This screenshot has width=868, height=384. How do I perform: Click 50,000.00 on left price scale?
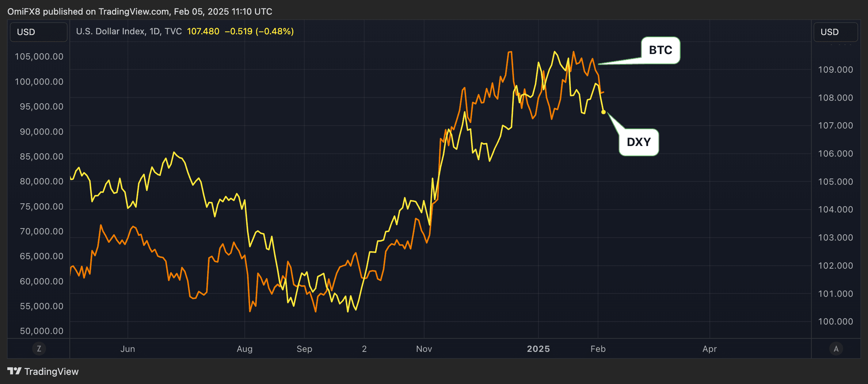(42, 331)
